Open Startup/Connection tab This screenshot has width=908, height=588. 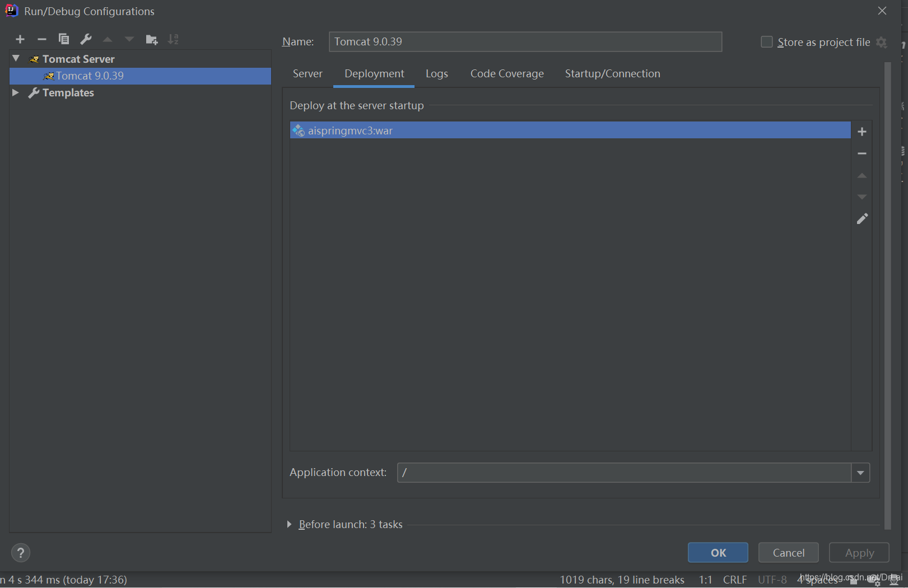[612, 74]
